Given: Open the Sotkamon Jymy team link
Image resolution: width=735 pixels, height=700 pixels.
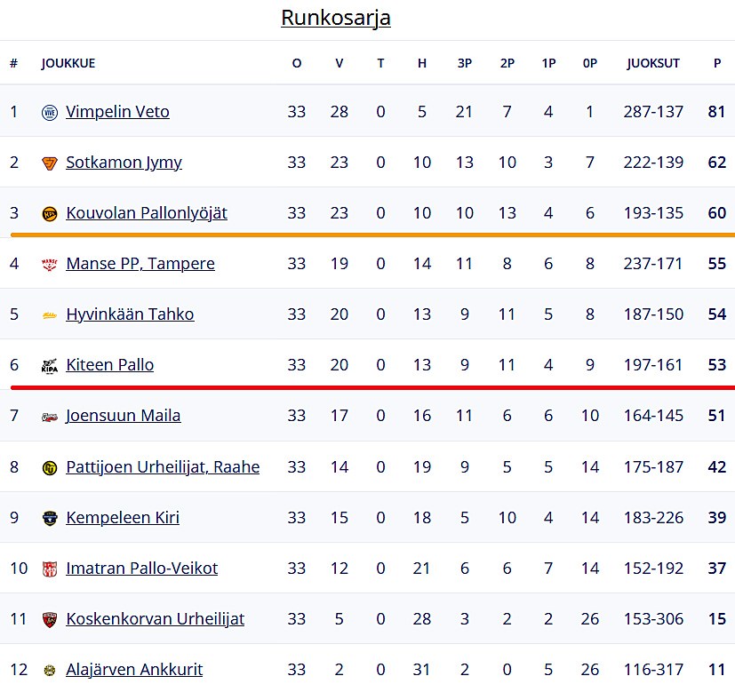Looking at the screenshot, I should click(x=124, y=162).
